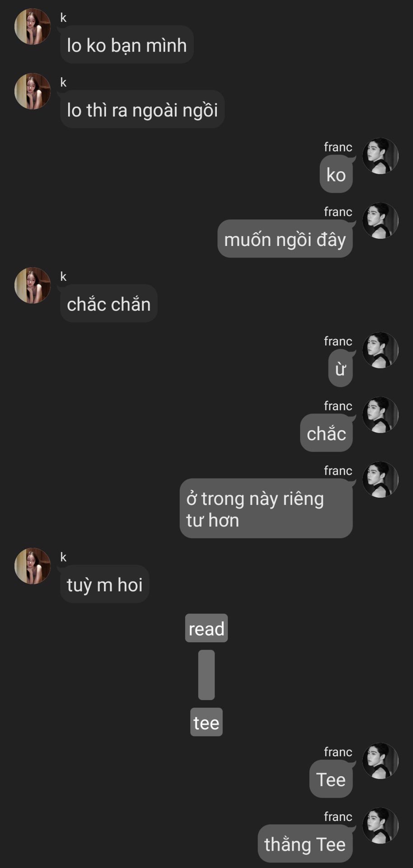This screenshot has width=413, height=868.
Task: Select the "muốn ngồi đây" message bubble
Action: (x=285, y=239)
